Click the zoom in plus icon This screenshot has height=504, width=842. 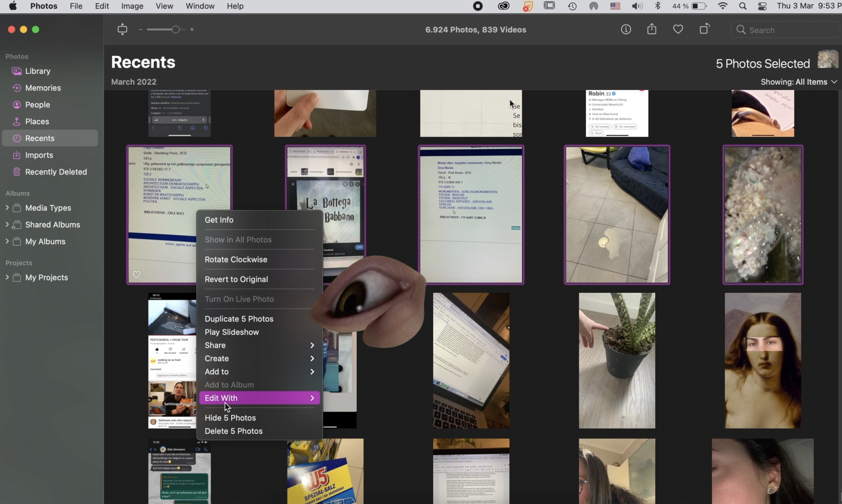click(192, 30)
